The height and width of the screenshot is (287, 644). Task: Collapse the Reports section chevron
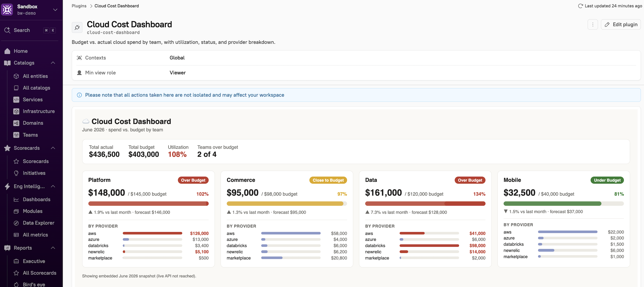tap(53, 248)
